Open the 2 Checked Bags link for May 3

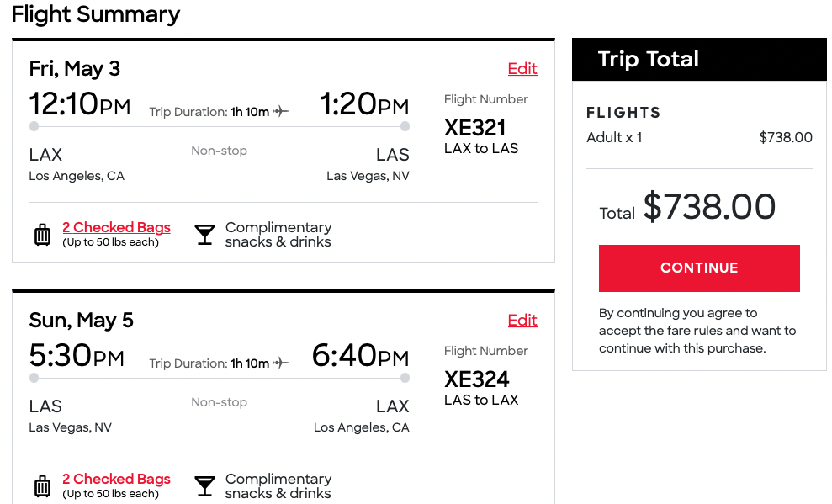[x=116, y=227]
